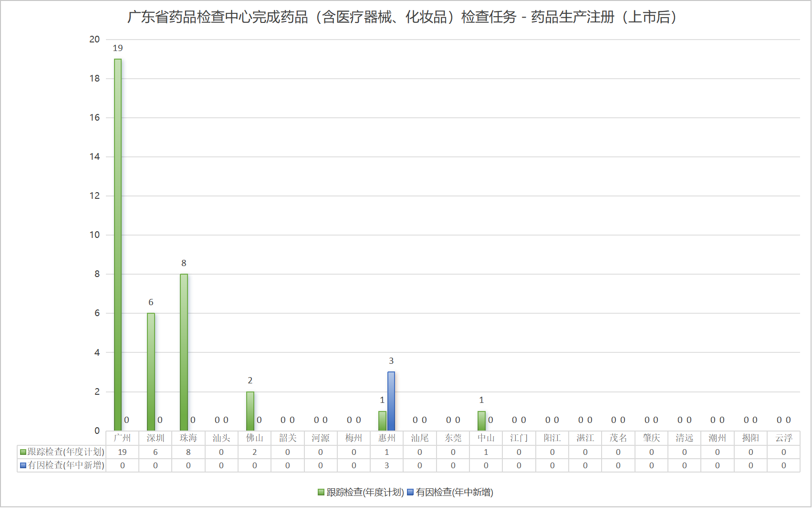
Task: Click the 8 cell under 珠海
Action: click(188, 452)
